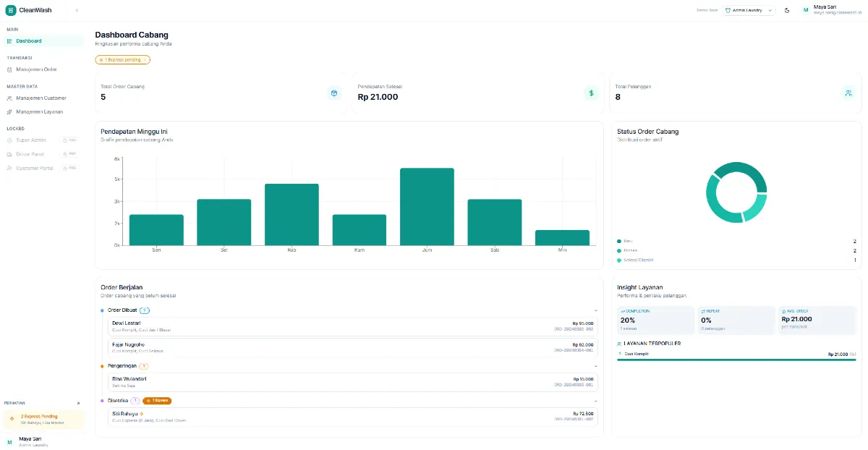Viewport: 868px width, 450px height.
Task: Click the Rab bar in revenue chart
Action: pyautogui.click(x=292, y=215)
